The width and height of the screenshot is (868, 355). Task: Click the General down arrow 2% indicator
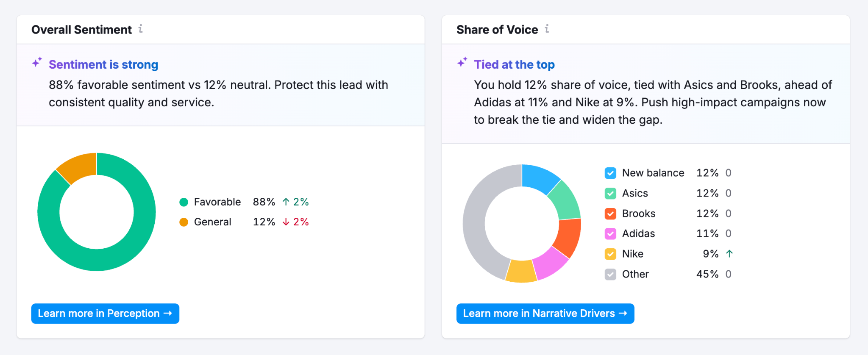pyautogui.click(x=295, y=222)
